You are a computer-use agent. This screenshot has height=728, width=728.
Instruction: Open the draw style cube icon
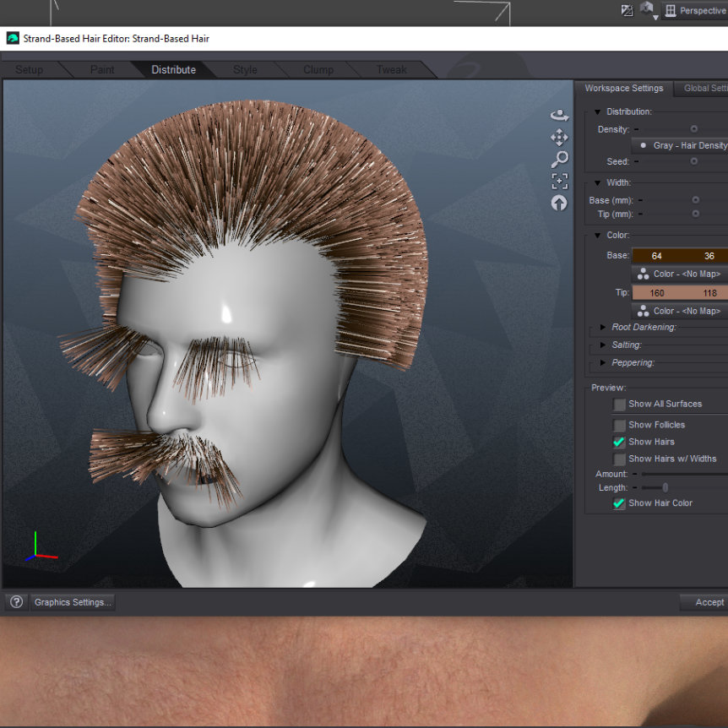click(x=647, y=9)
